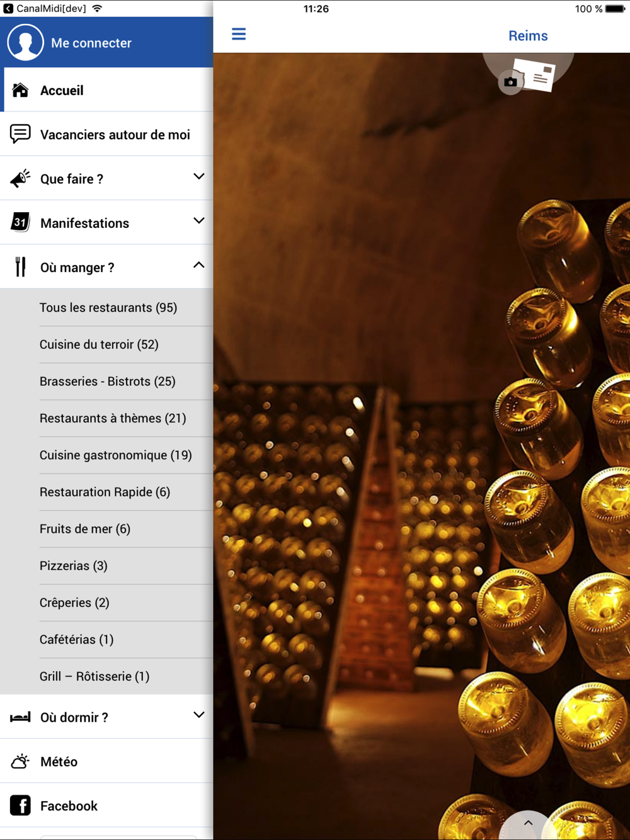Image resolution: width=630 pixels, height=840 pixels.
Task: Open the Facebook menu item
Action: [x=106, y=805]
